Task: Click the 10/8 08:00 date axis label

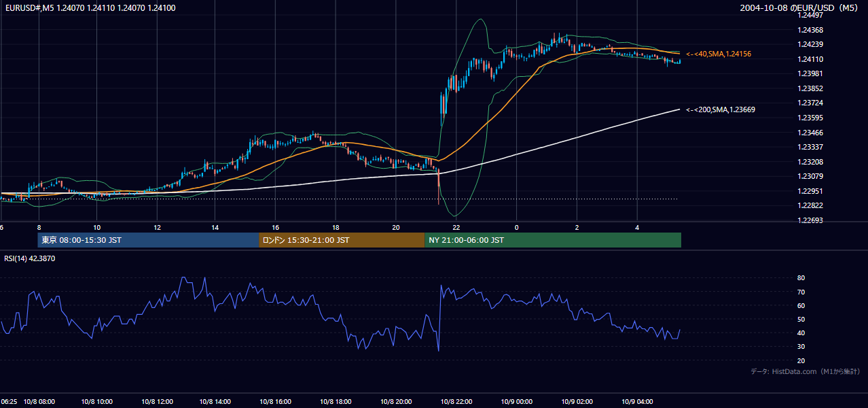Action: click(39, 402)
